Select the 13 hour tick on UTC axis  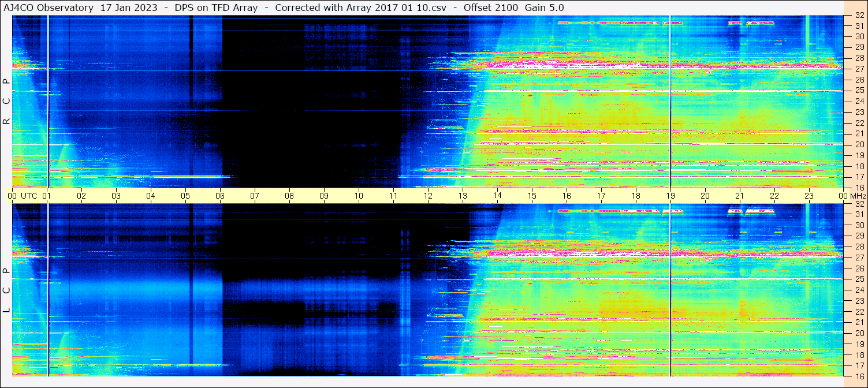click(x=463, y=196)
